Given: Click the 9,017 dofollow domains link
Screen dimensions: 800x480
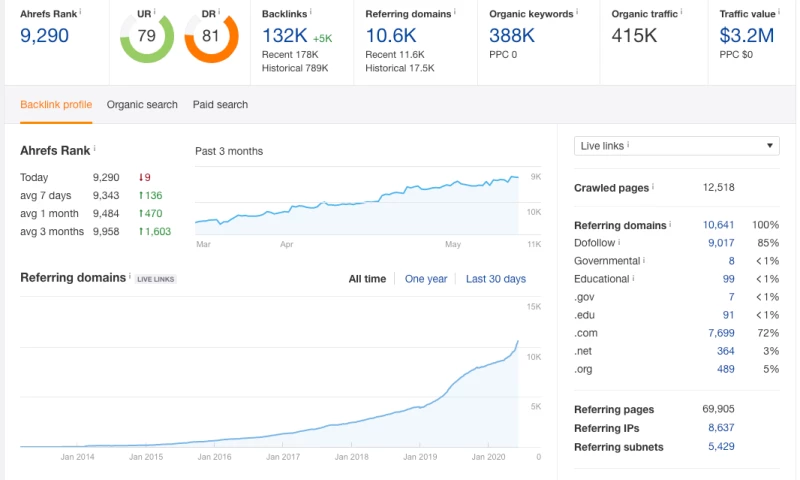Looking at the screenshot, I should [x=720, y=242].
